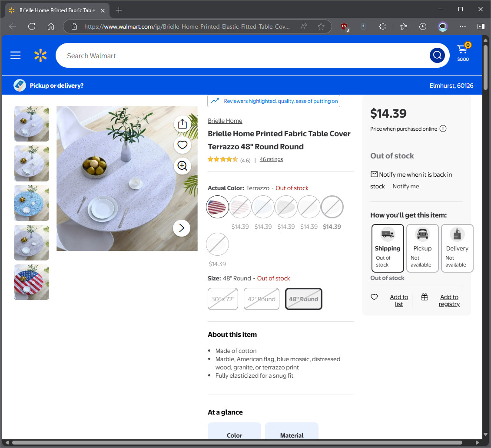Click the Walmart spark logo

[40, 56]
